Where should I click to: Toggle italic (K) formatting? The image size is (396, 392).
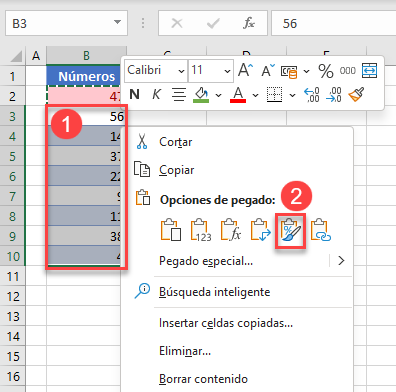156,95
